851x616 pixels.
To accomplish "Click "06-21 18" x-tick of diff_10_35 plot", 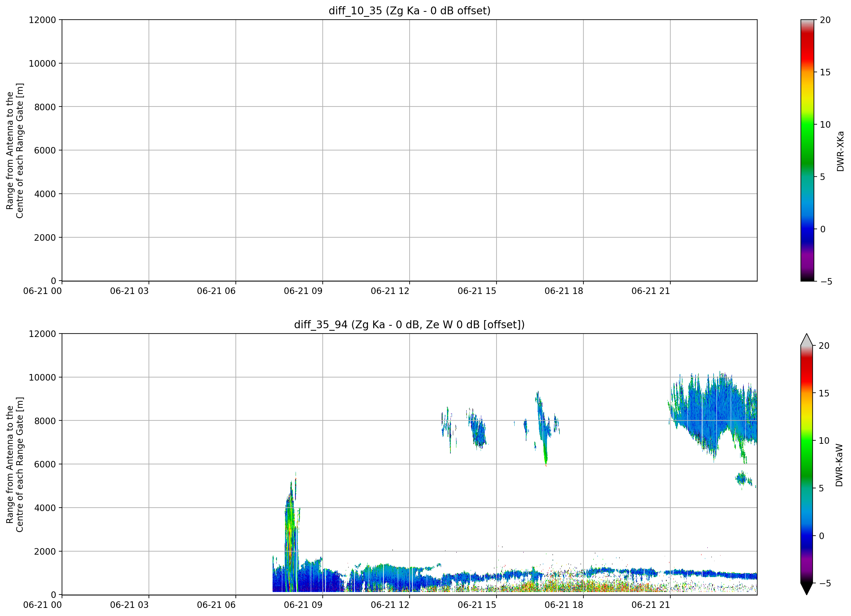I will (564, 291).
